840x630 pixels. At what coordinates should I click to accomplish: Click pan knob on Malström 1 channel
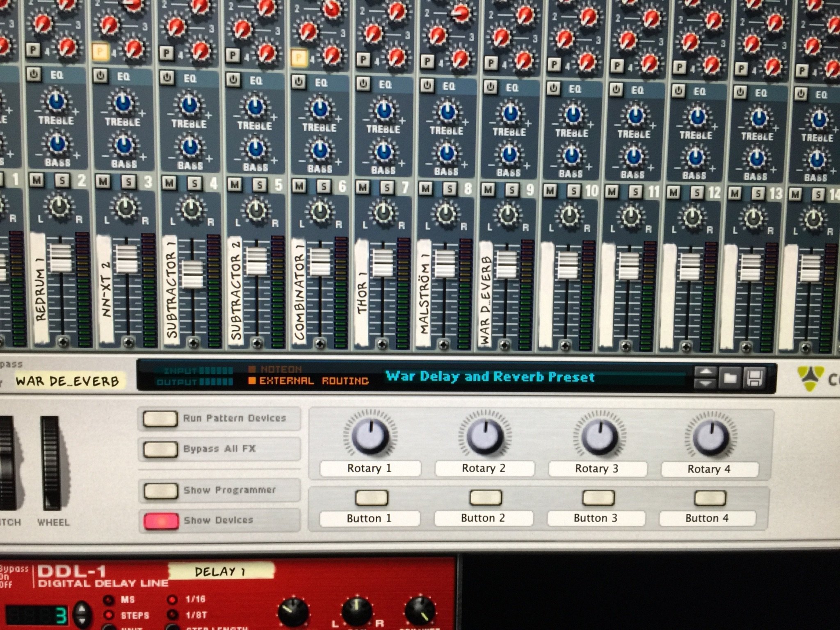(x=445, y=214)
